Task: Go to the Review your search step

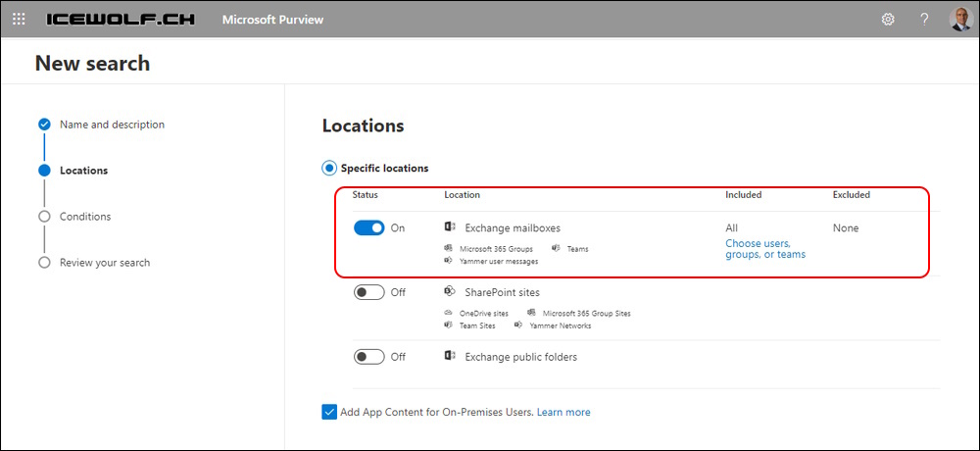Action: point(105,263)
